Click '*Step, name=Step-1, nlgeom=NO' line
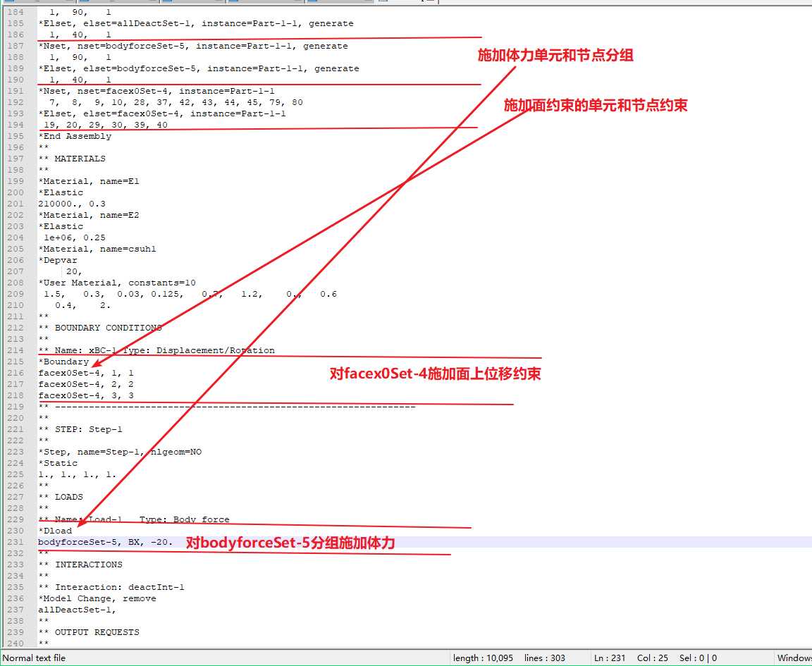 point(120,452)
